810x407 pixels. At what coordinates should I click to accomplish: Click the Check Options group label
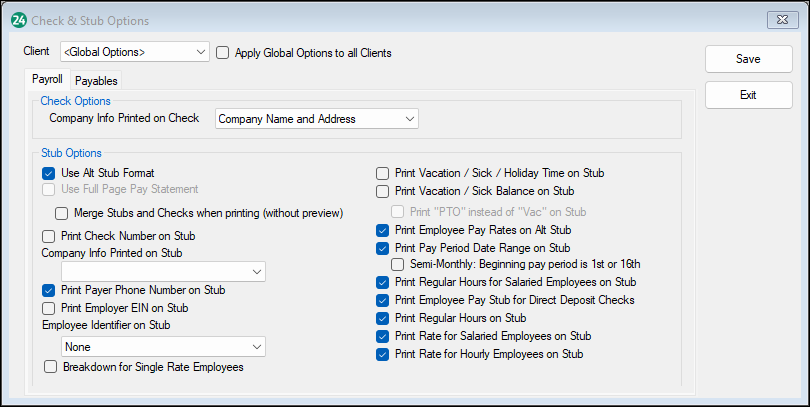[x=75, y=101]
